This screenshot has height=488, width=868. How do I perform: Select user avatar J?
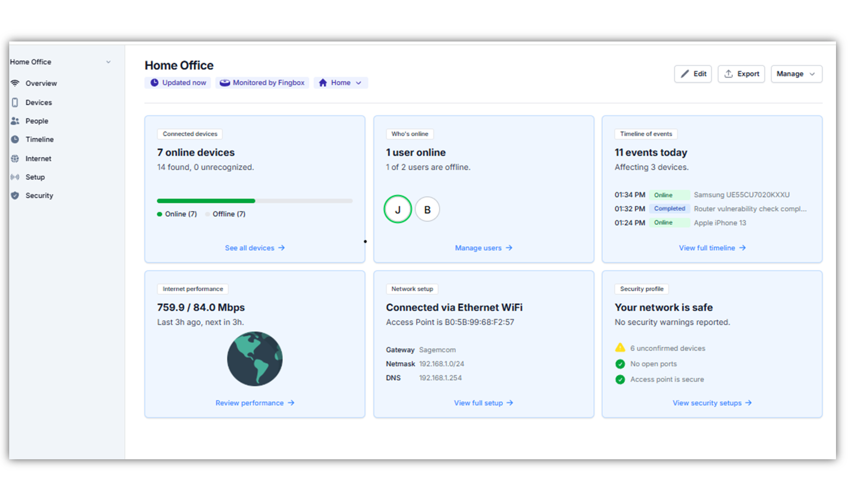click(x=398, y=209)
